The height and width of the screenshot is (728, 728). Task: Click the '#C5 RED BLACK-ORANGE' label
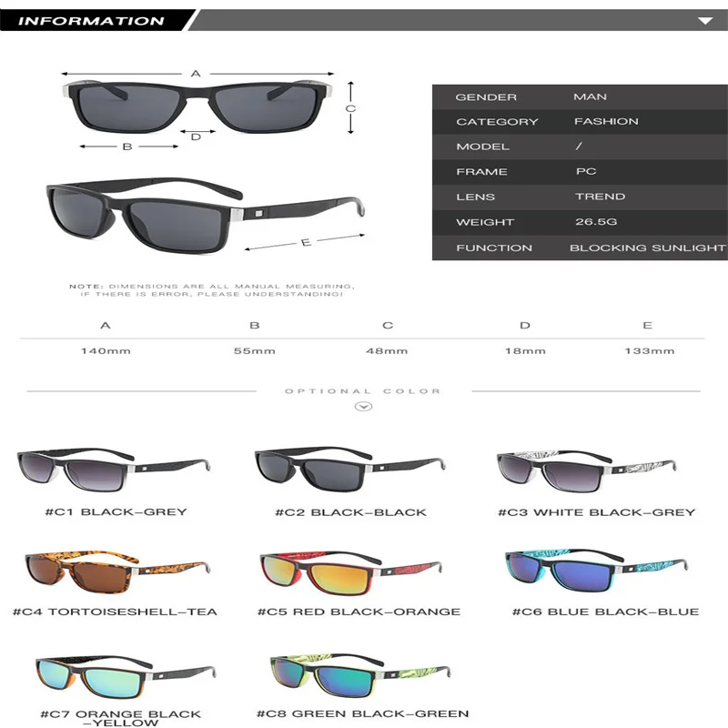(x=359, y=612)
